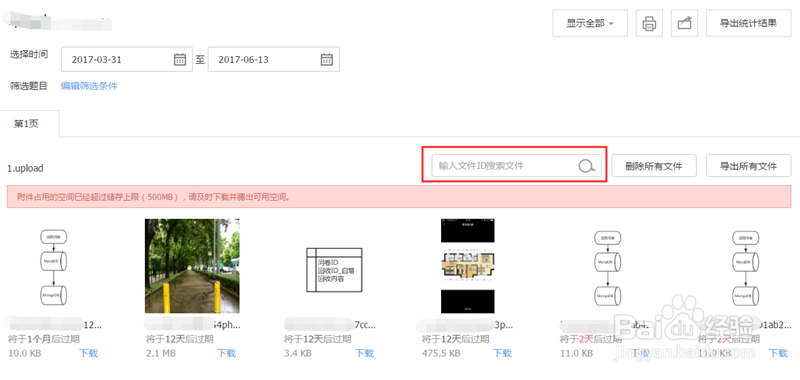Open the 问卷ID table diagram thumbnail
The width and height of the screenshot is (800, 380).
click(x=334, y=270)
